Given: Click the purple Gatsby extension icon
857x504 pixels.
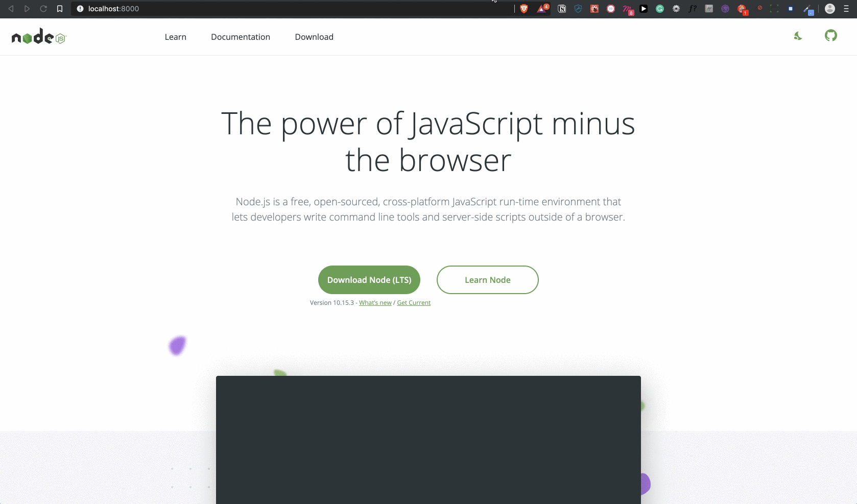Looking at the screenshot, I should [x=725, y=9].
